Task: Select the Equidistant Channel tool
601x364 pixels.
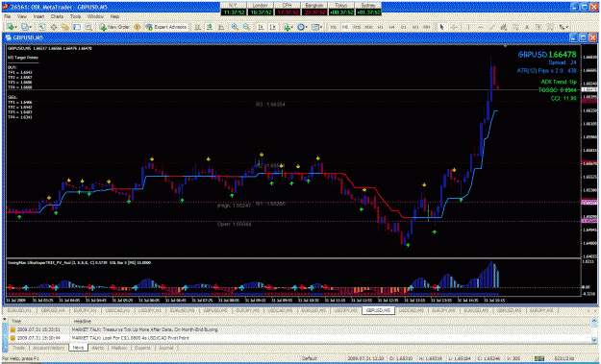Action: tap(504, 27)
